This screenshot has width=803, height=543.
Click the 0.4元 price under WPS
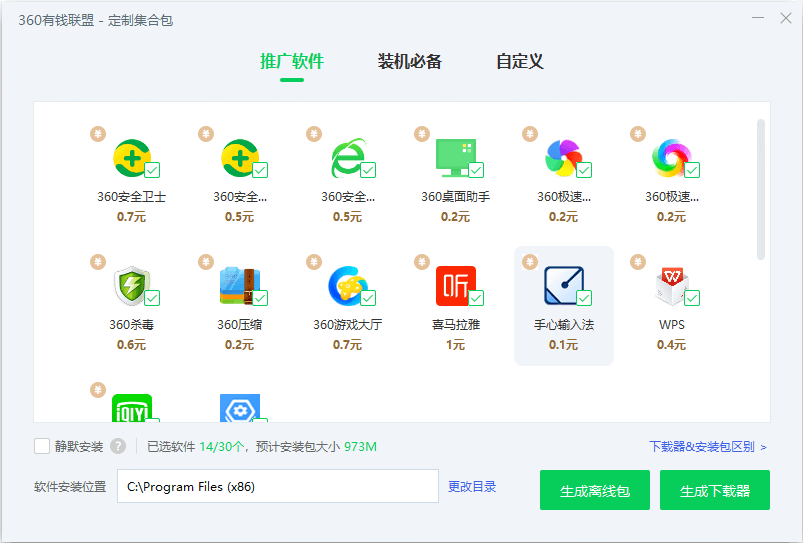coord(672,345)
